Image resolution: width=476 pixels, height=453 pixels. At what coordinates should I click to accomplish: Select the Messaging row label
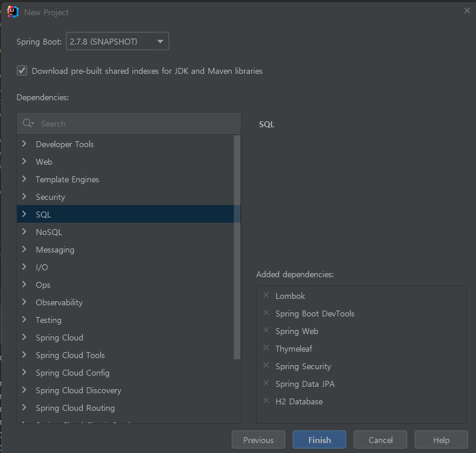pos(55,250)
